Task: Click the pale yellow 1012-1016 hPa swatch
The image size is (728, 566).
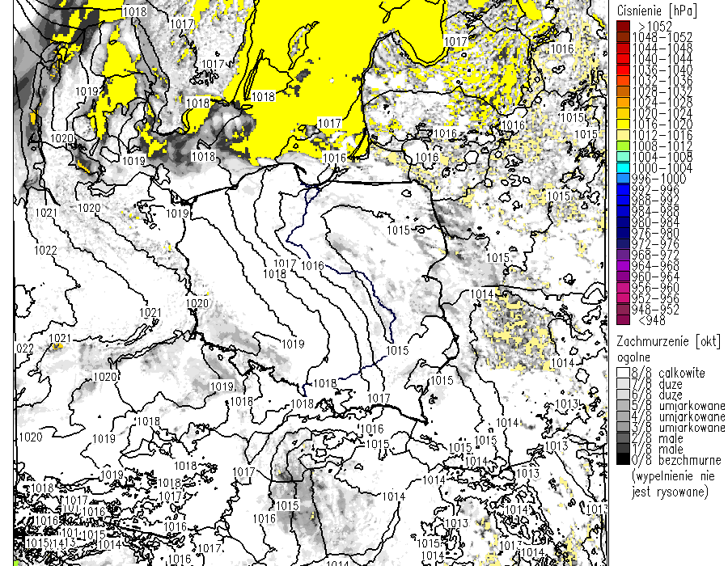Action: (x=623, y=135)
